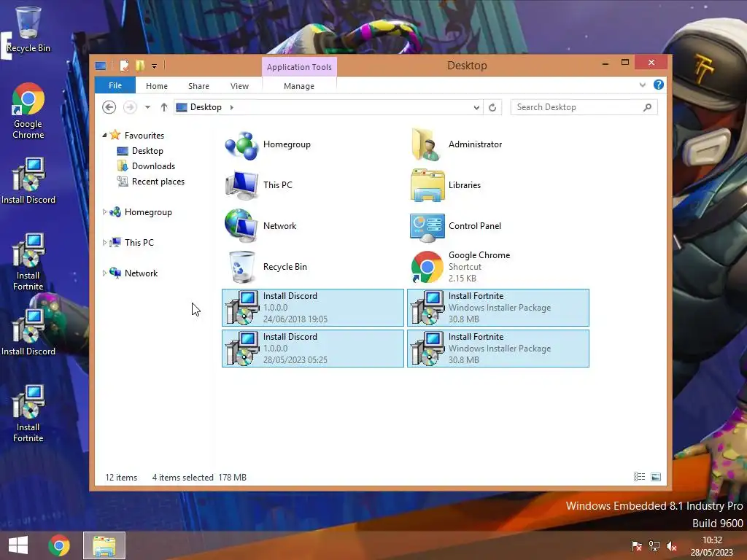Click the Forward navigation arrow
Screen dimensions: 747x560
(x=130, y=107)
